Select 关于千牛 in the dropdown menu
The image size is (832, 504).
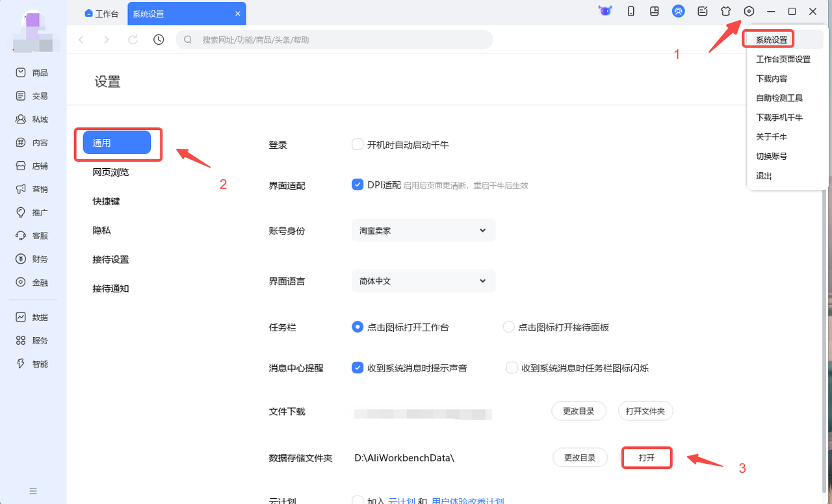coord(772,137)
